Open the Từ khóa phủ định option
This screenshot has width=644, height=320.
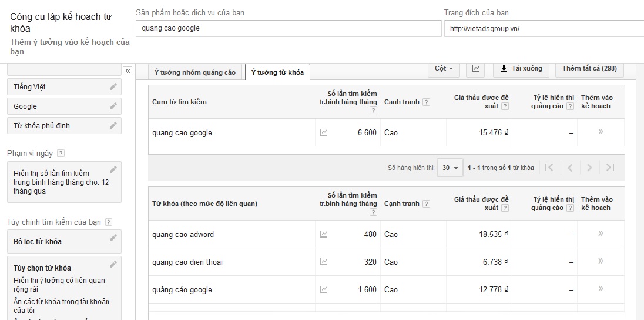pos(65,125)
